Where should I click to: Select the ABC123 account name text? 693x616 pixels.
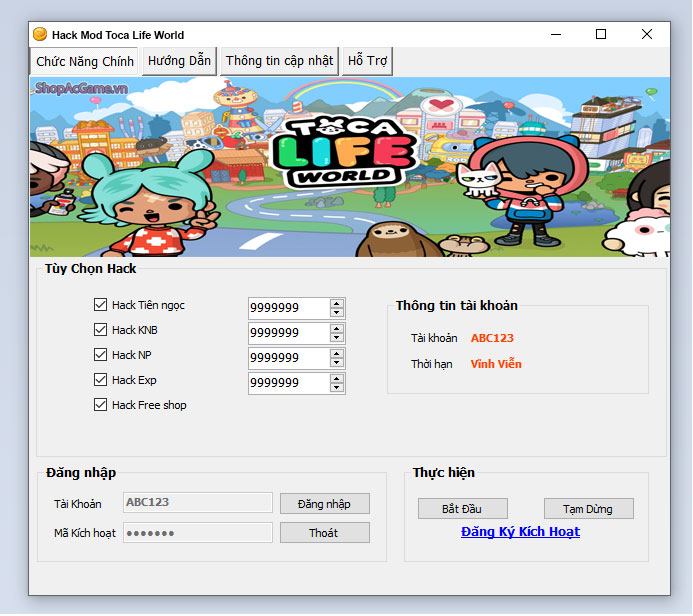click(492, 338)
